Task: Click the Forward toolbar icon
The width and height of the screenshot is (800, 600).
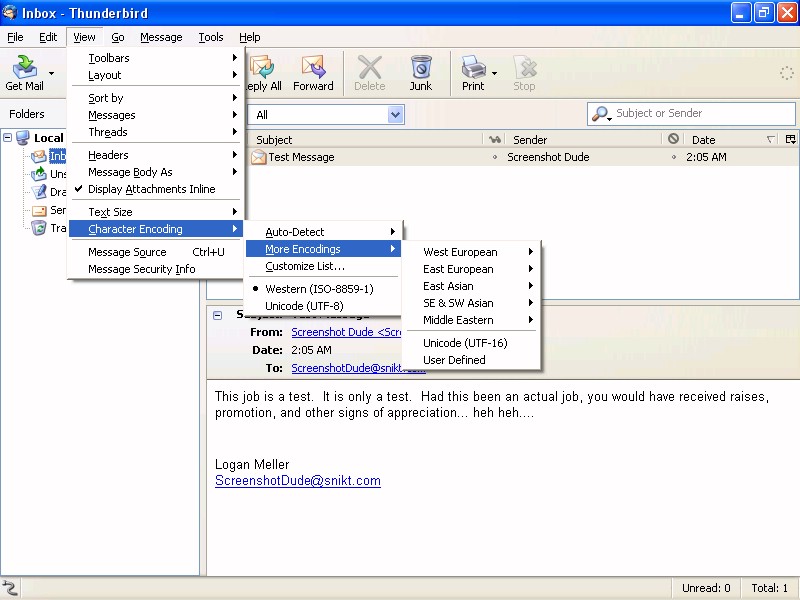Action: (x=313, y=66)
